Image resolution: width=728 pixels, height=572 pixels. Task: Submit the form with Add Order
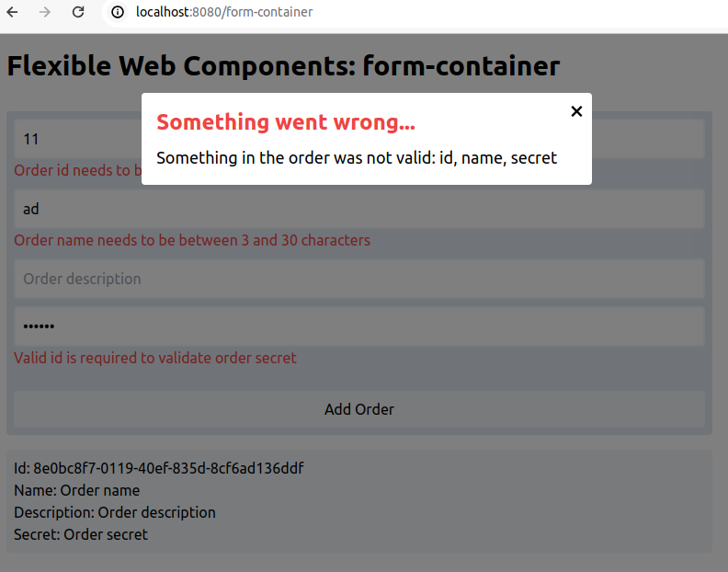[x=359, y=409]
